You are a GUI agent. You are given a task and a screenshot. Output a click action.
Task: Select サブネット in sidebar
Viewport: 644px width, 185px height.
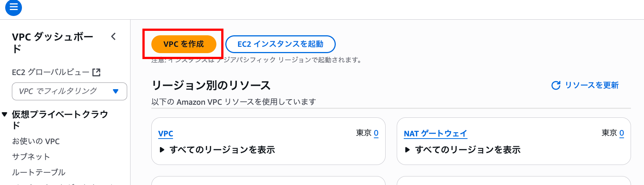tap(31, 157)
